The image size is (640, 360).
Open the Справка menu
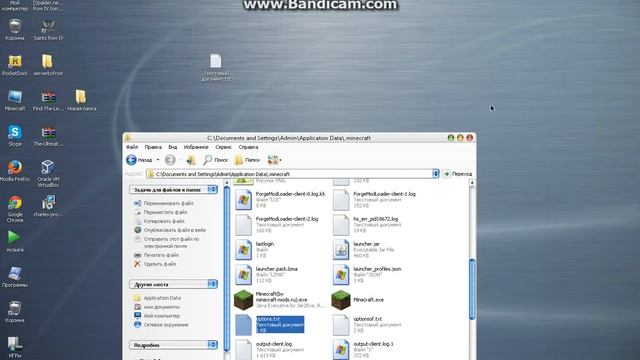coord(248,147)
